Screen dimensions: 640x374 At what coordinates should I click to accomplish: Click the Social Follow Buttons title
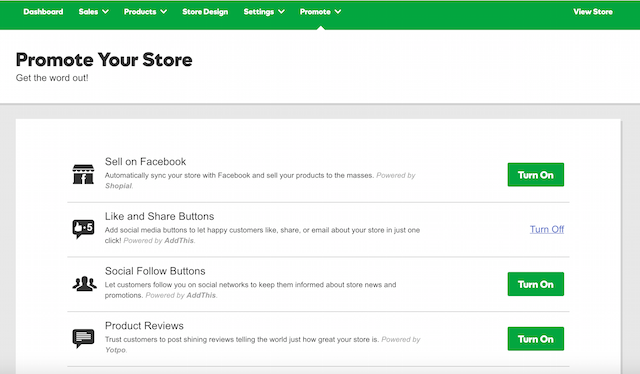coord(155,271)
